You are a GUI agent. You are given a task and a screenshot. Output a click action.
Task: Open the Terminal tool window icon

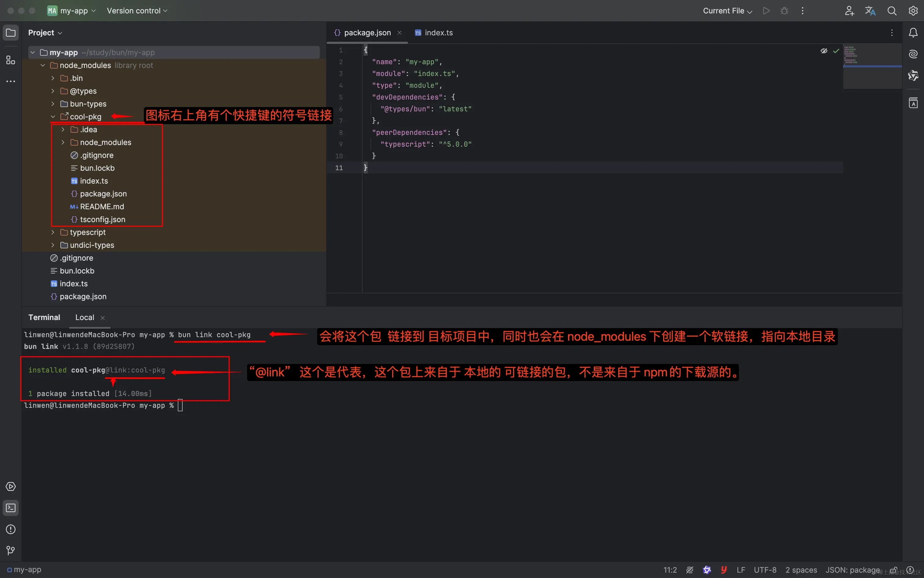[x=11, y=508]
